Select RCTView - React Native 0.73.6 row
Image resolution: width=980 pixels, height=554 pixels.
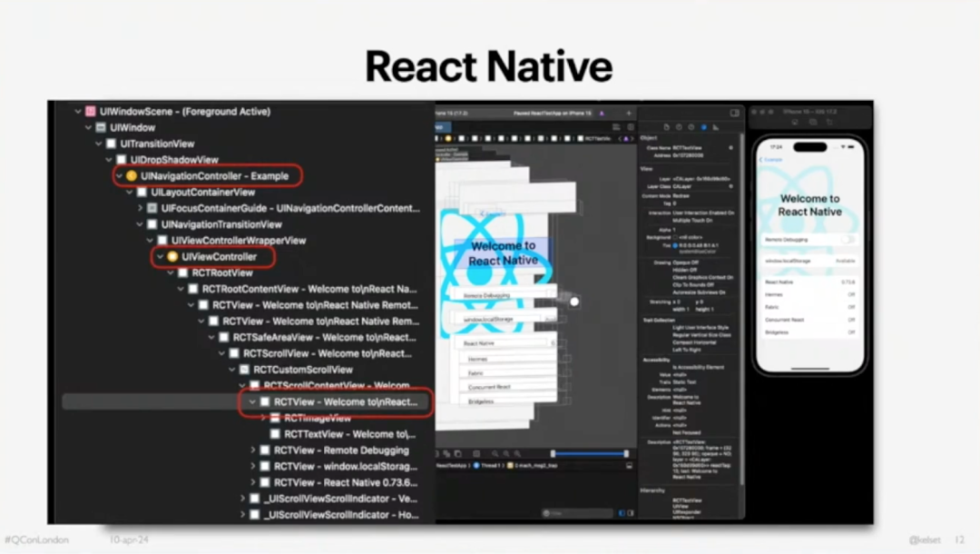click(345, 483)
